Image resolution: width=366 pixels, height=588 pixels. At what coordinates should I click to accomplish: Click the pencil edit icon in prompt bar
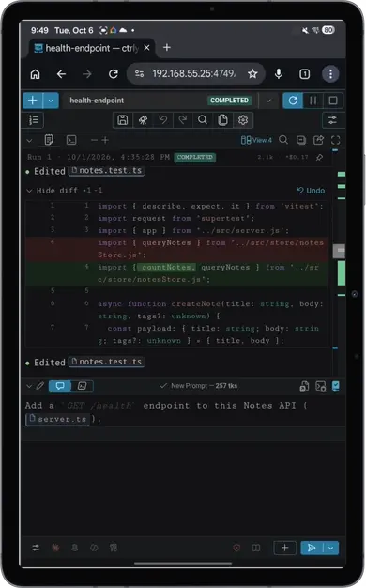pyautogui.click(x=39, y=386)
